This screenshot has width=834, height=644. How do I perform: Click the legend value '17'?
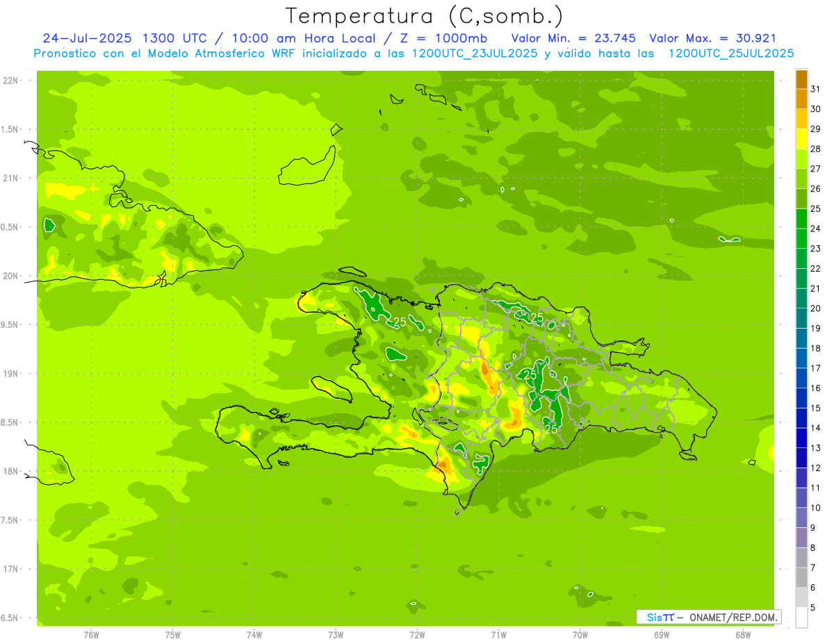pos(816,368)
